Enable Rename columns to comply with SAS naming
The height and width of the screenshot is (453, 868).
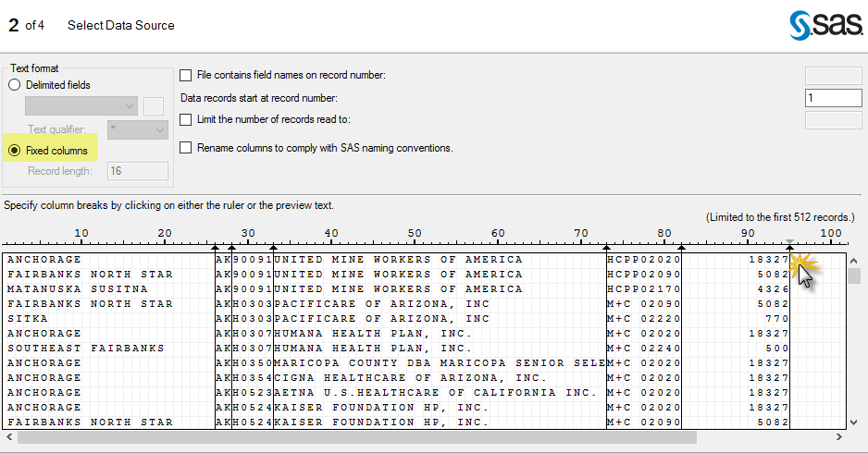point(185,148)
